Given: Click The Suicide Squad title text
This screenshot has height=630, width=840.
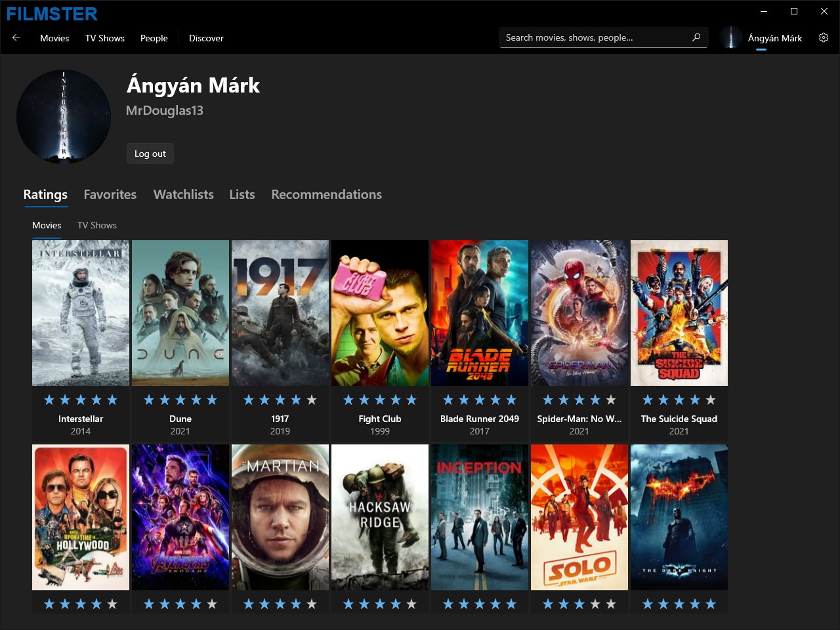Looking at the screenshot, I should (679, 419).
